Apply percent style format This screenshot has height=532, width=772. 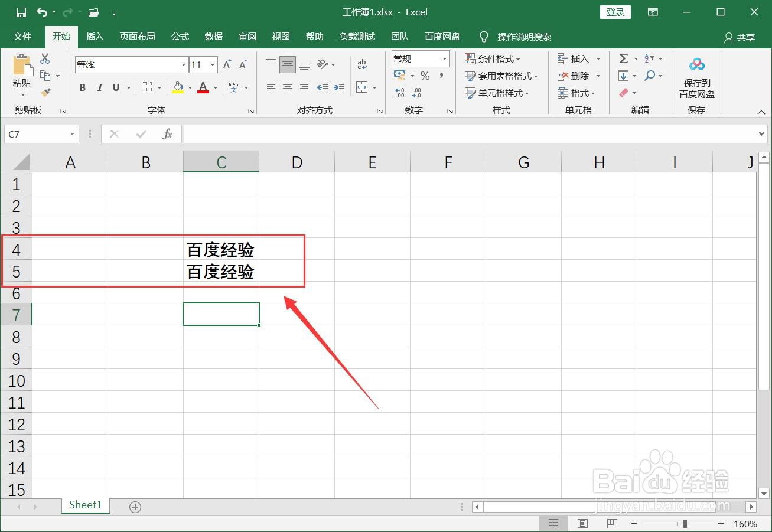pyautogui.click(x=425, y=76)
